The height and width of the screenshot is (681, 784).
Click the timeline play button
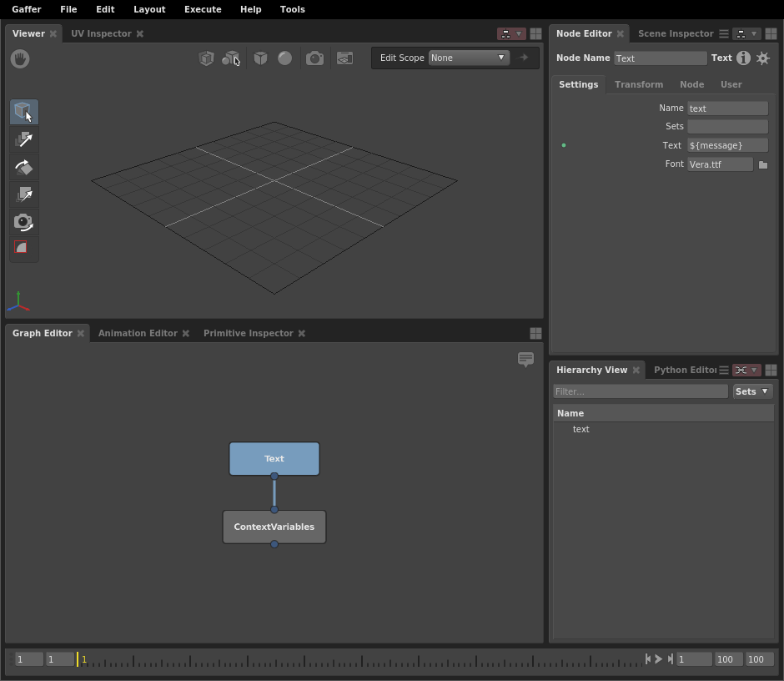659,659
